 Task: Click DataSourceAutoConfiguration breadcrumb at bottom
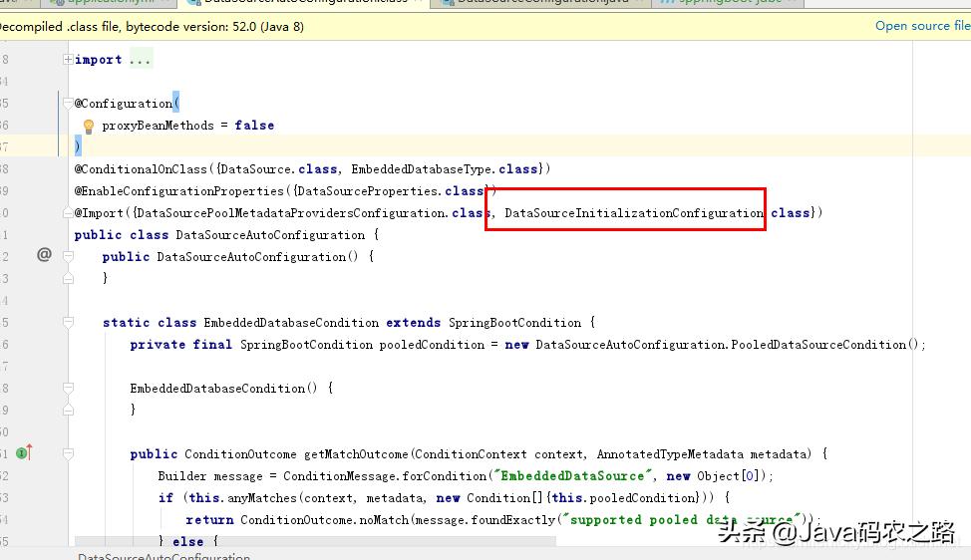click(164, 556)
